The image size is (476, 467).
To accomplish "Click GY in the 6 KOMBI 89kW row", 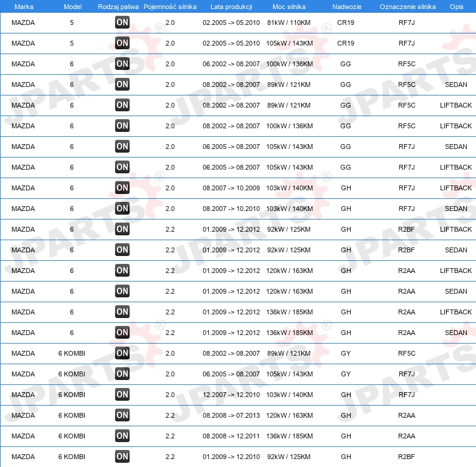I will pyautogui.click(x=346, y=353).
